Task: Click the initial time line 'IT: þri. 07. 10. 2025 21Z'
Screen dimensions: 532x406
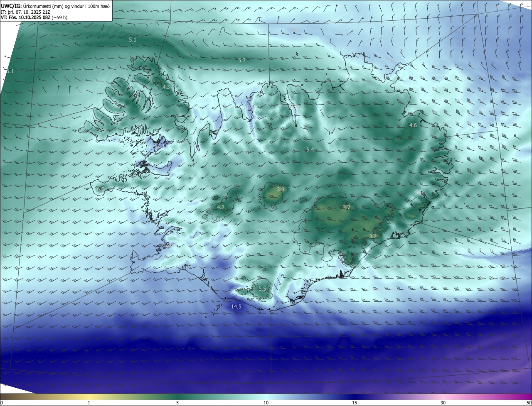Action: tap(25, 12)
